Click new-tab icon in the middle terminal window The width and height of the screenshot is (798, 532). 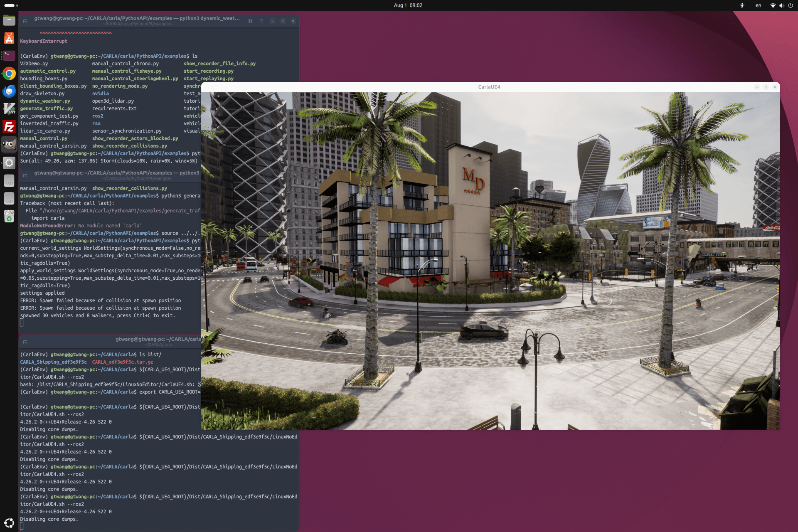click(25, 175)
